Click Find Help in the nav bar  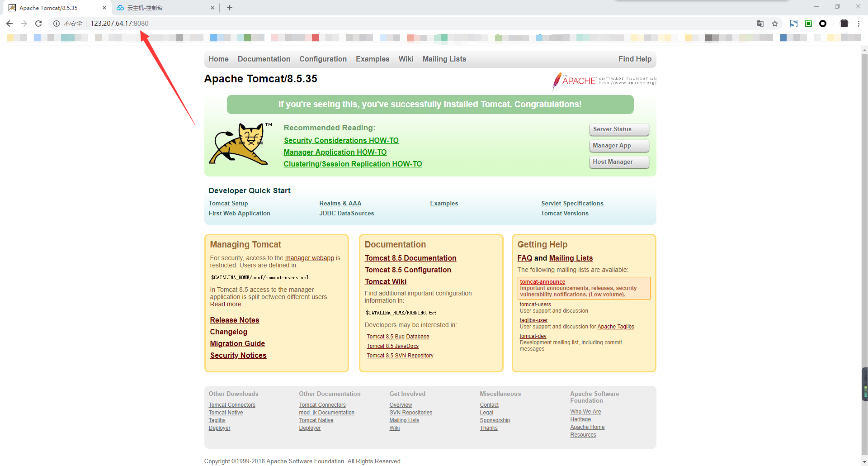[635, 59]
